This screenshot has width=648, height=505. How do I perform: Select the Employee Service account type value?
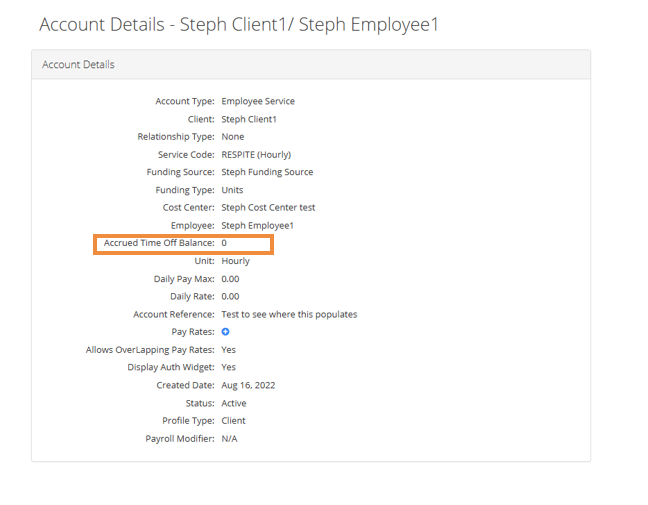[x=258, y=101]
